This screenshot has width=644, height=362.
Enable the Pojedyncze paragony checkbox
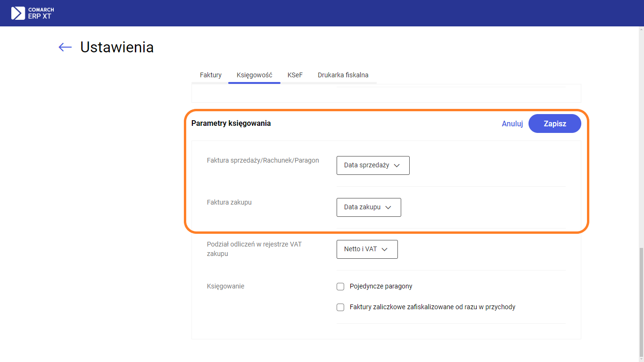(x=340, y=287)
